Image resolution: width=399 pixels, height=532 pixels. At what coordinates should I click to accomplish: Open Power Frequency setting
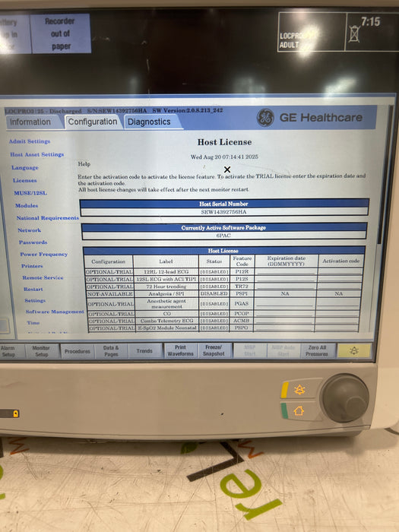(44, 254)
